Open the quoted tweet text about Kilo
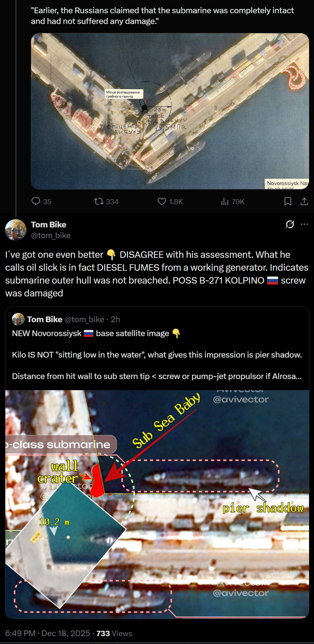 (x=157, y=355)
